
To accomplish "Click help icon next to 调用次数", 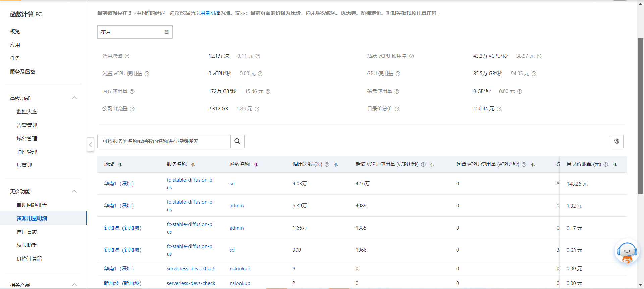I will pyautogui.click(x=127, y=56).
